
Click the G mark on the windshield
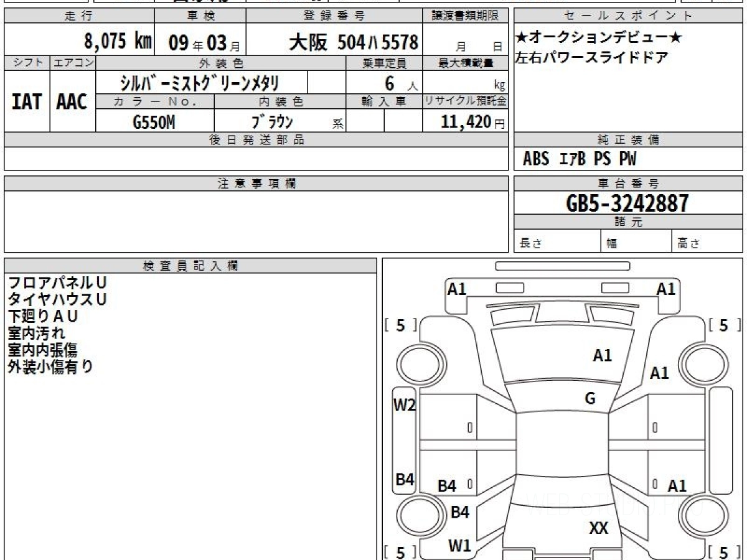(x=590, y=399)
